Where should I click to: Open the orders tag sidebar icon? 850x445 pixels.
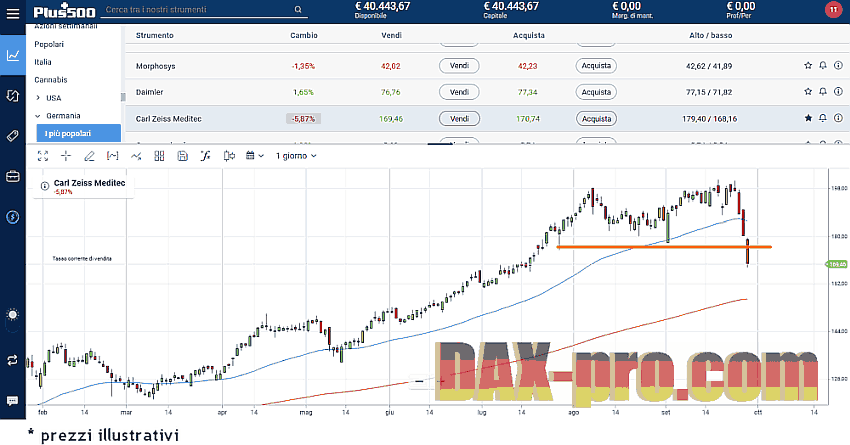pyautogui.click(x=12, y=136)
